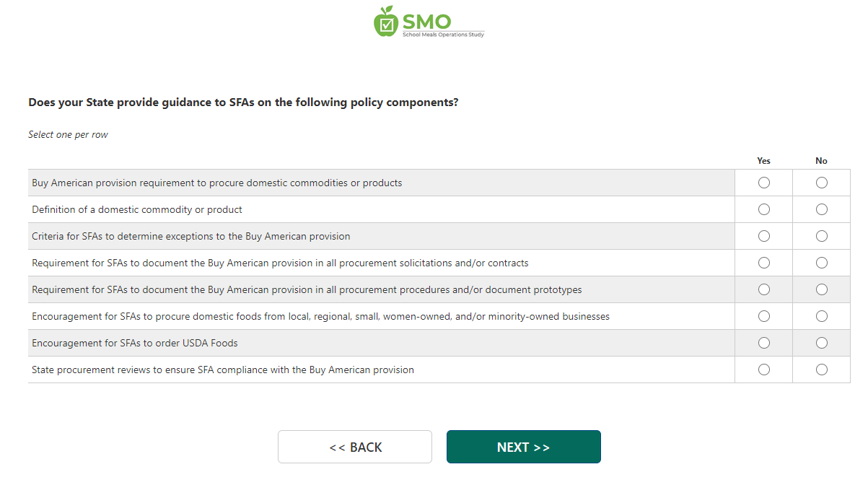868x485 pixels.
Task: Click the SMO apple logo icon
Action: tap(385, 22)
